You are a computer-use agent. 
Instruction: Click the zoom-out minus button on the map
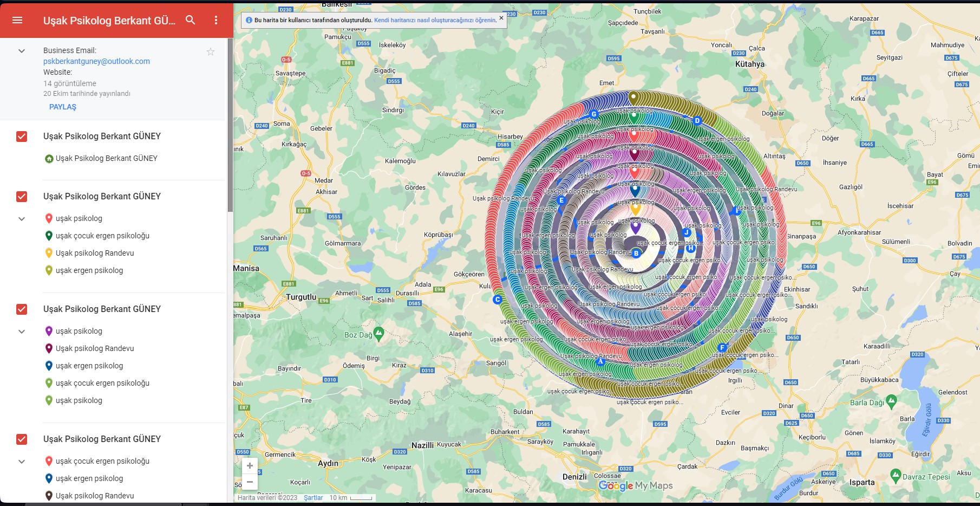(x=250, y=482)
